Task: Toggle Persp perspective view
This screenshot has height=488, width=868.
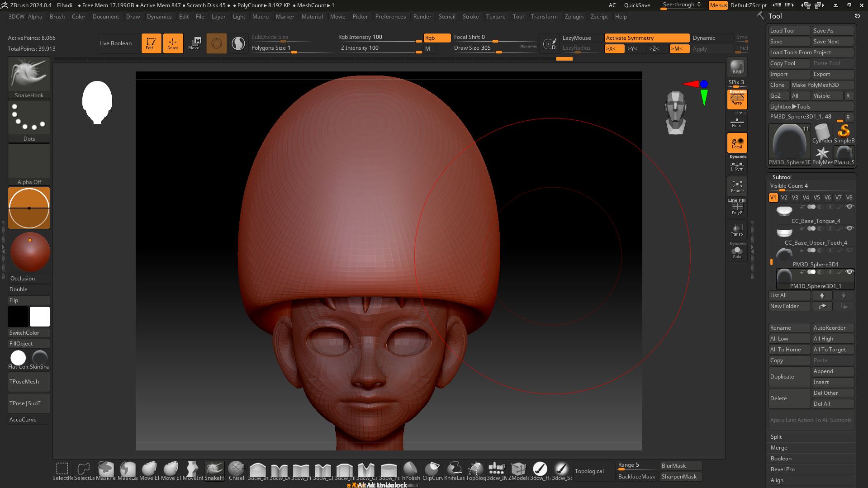Action: pos(737,99)
